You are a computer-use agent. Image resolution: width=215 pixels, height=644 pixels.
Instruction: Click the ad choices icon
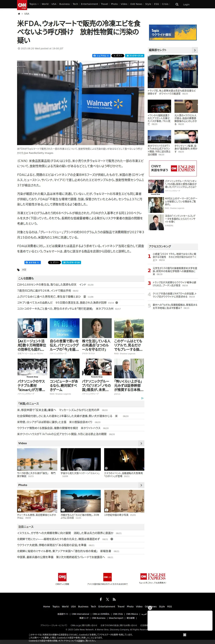point(142,398)
